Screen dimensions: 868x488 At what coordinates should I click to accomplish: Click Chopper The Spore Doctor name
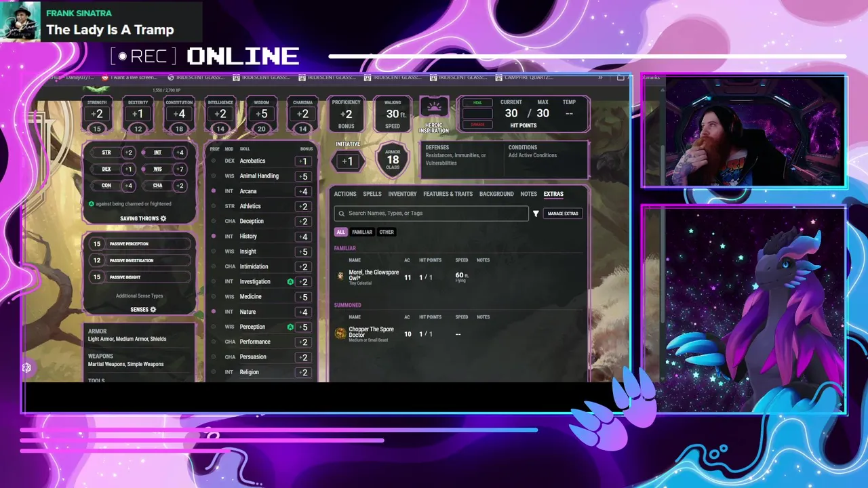(371, 332)
